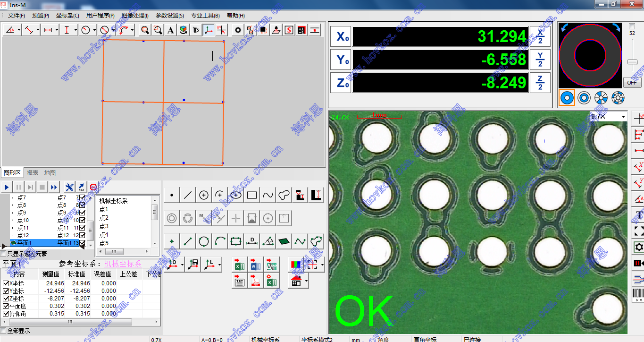The image size is (644, 342).
Task: Click the light brightness slider handle
Action: tap(632, 62)
